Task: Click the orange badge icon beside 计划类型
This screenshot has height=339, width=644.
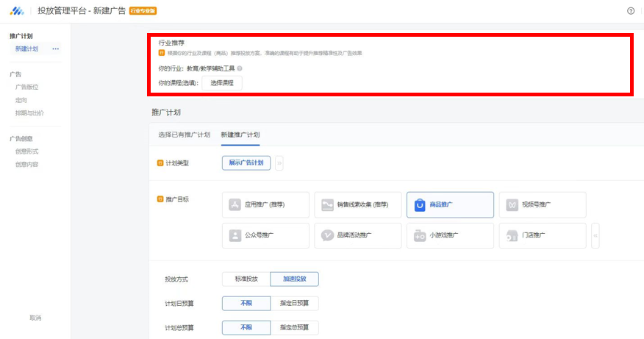Action: [x=160, y=163]
